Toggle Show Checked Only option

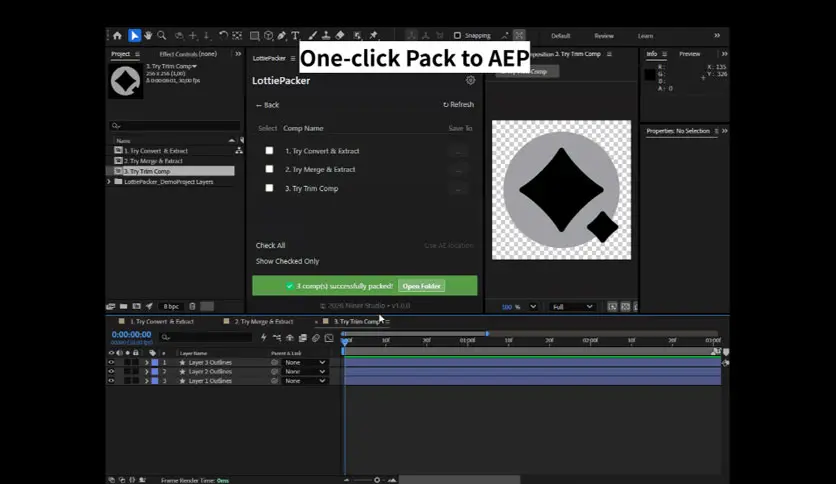point(287,261)
